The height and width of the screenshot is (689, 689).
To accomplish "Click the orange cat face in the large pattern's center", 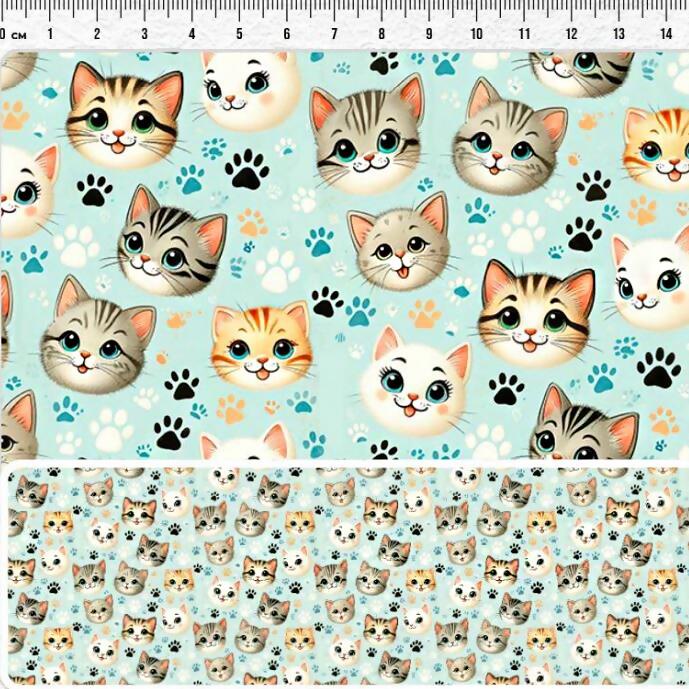I will (260, 343).
